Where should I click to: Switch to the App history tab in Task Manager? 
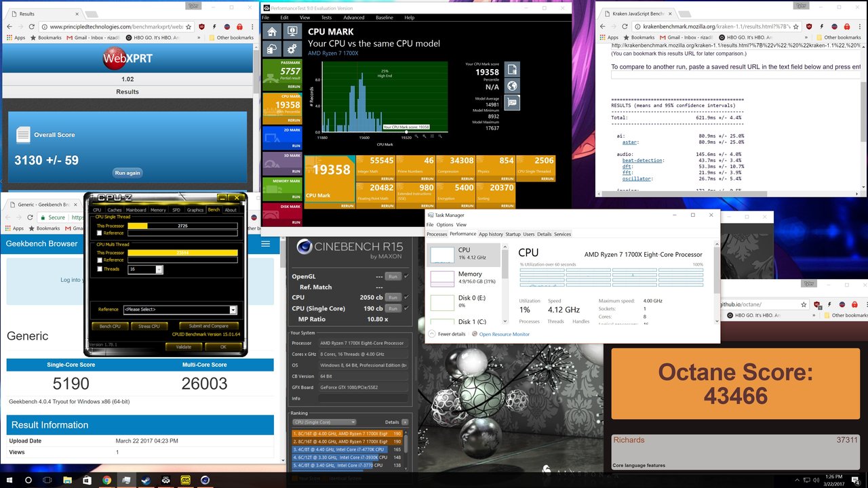pos(491,234)
